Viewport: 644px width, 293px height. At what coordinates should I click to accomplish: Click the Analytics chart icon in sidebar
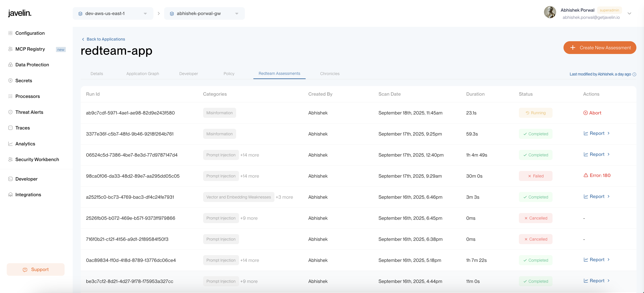[10, 144]
